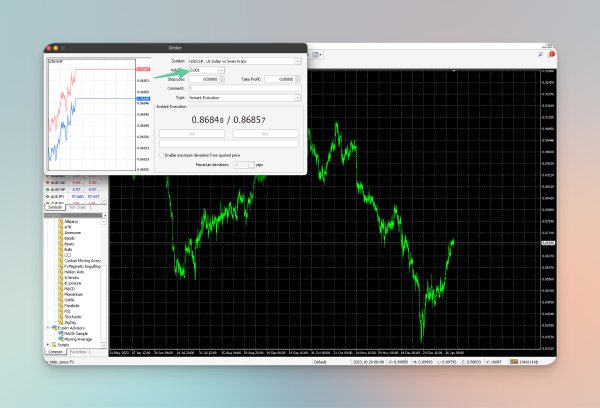Click the Comment input field

coord(244,88)
